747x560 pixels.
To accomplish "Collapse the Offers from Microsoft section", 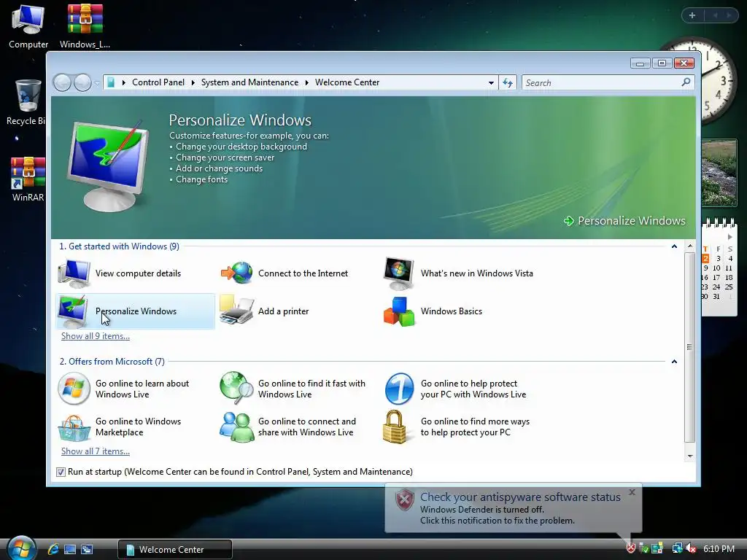I will 674,362.
